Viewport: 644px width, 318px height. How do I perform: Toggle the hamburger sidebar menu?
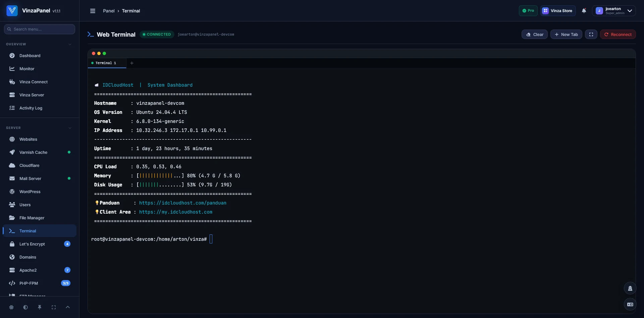pyautogui.click(x=93, y=11)
